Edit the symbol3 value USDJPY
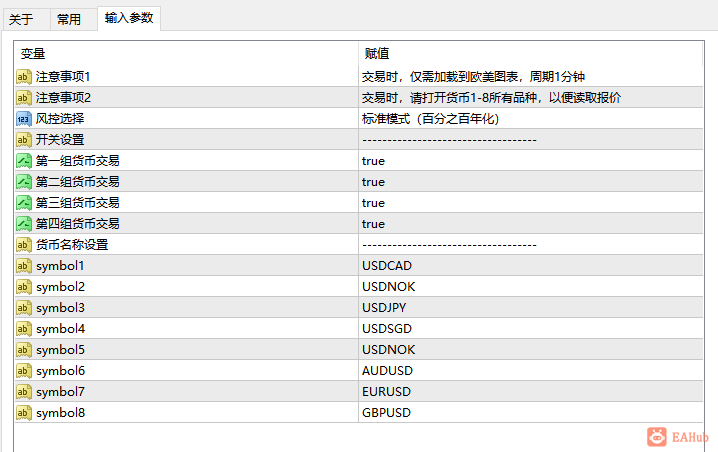Viewport: 718px width, 452px height. coord(530,308)
